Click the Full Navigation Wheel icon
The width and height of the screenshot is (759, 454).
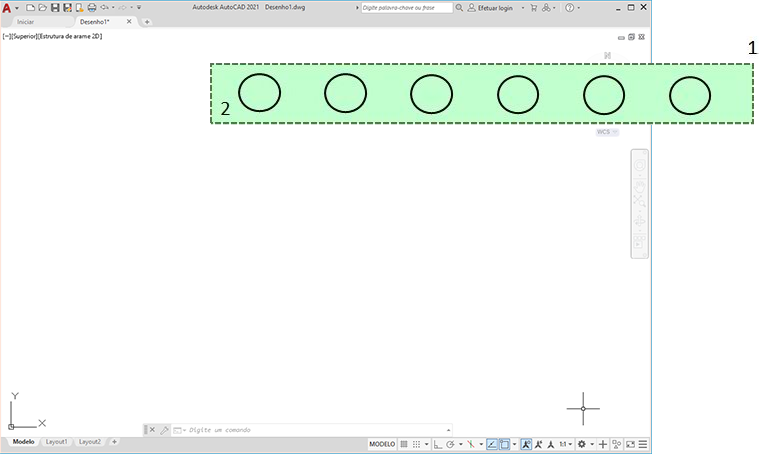(639, 166)
